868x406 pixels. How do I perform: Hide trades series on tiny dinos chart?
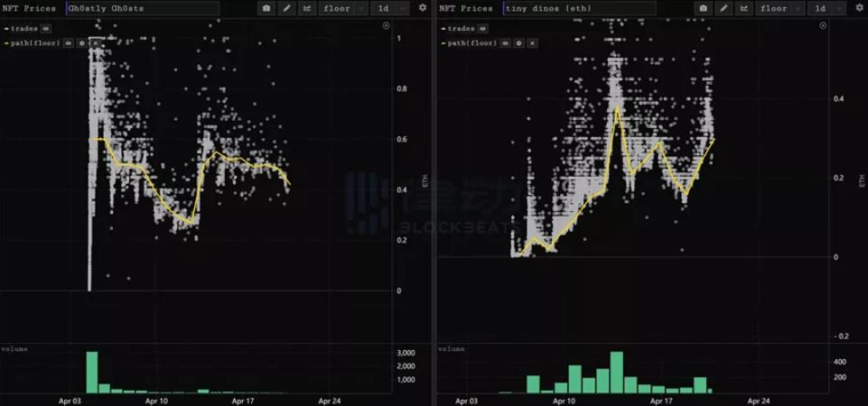pyautogui.click(x=483, y=29)
